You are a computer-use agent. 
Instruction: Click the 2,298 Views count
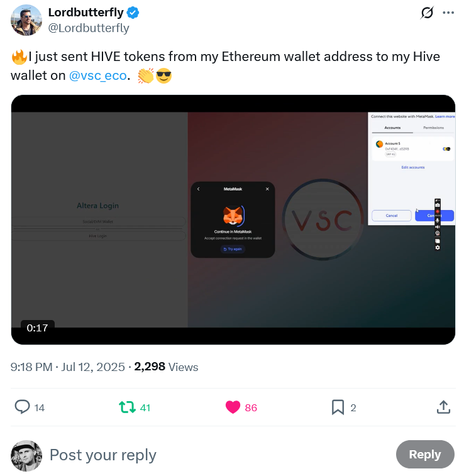click(166, 367)
